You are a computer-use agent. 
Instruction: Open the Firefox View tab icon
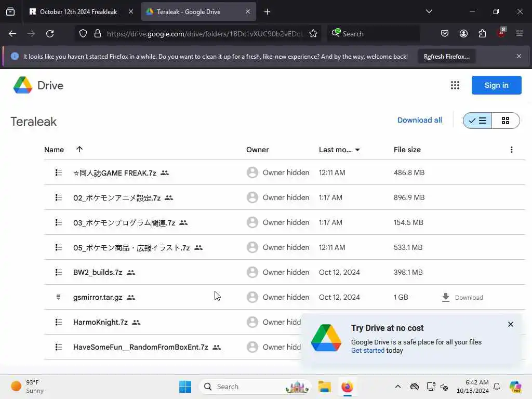pos(10,12)
